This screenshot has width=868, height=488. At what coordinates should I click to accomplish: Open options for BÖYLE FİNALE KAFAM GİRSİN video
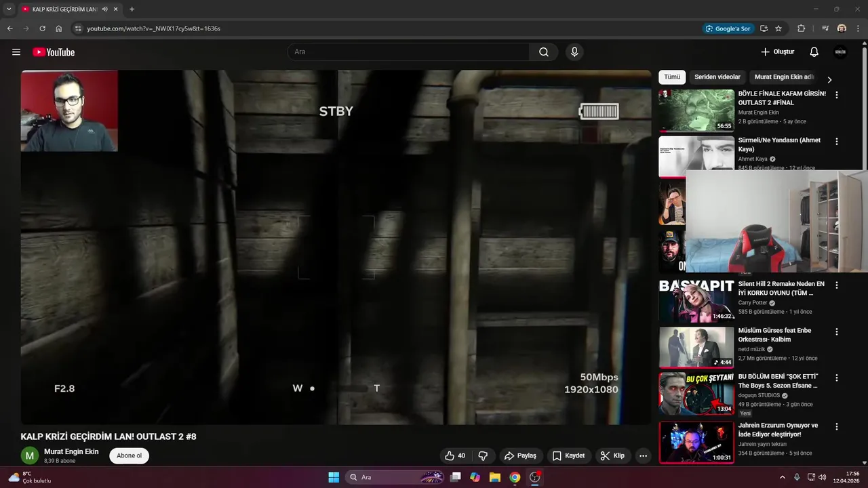[836, 96]
